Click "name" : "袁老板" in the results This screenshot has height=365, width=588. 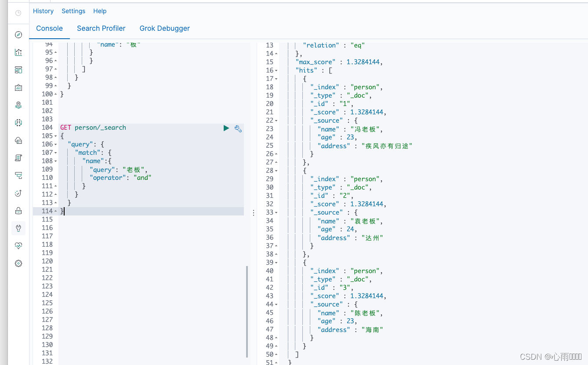pos(350,221)
